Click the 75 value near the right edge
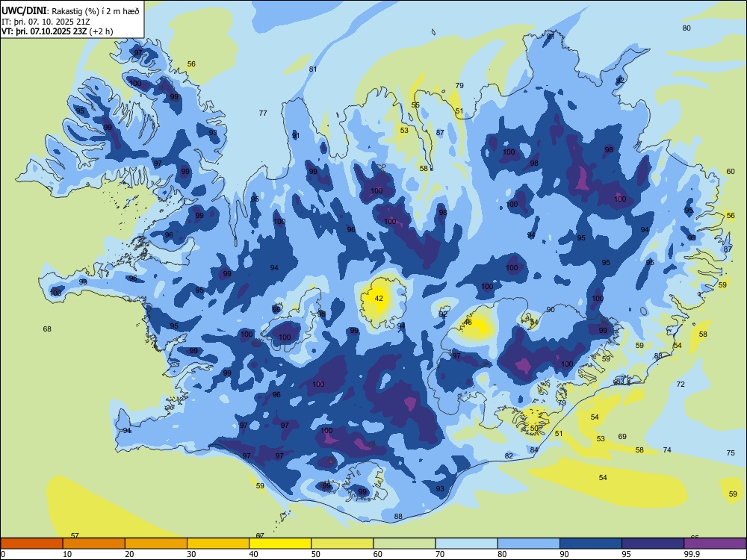Screen dimensions: 747x560 731,453
